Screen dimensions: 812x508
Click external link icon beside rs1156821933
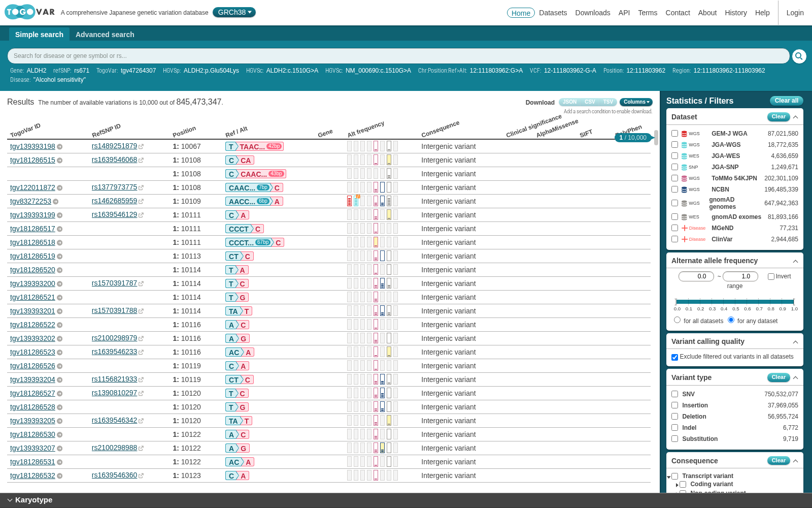tap(141, 379)
